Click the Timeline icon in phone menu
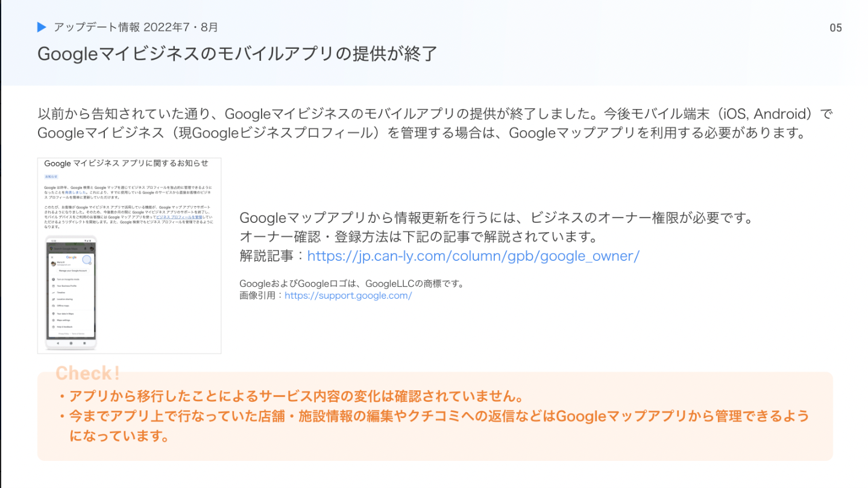 point(54,293)
